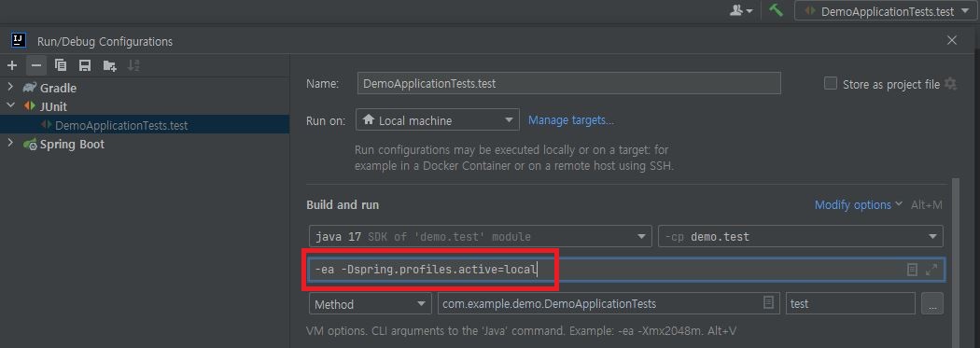Open the Modify options menu
980x348 pixels.
click(x=858, y=204)
